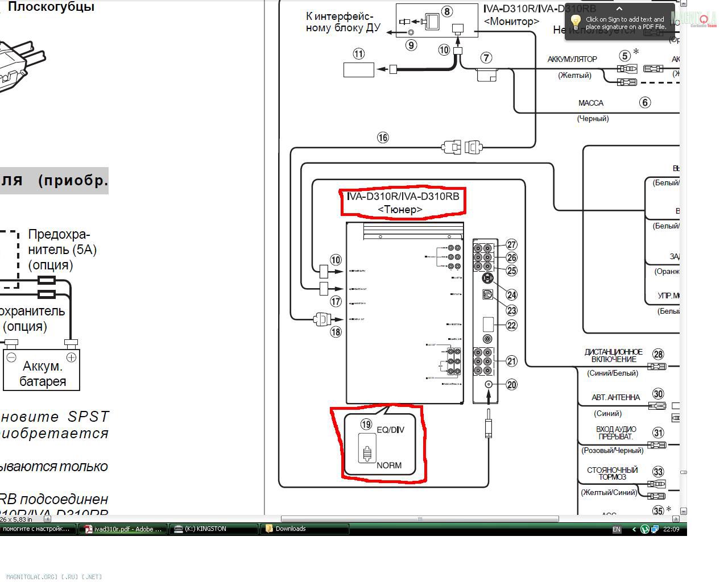Click the EN language indicator in the tray
728x582 pixels.
(617, 529)
